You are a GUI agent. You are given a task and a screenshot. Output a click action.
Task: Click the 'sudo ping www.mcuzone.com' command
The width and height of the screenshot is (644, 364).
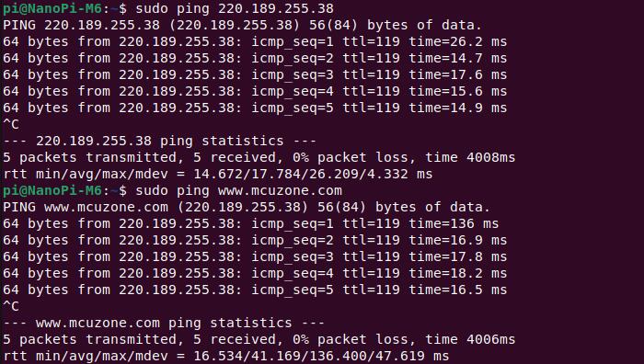tap(238, 190)
